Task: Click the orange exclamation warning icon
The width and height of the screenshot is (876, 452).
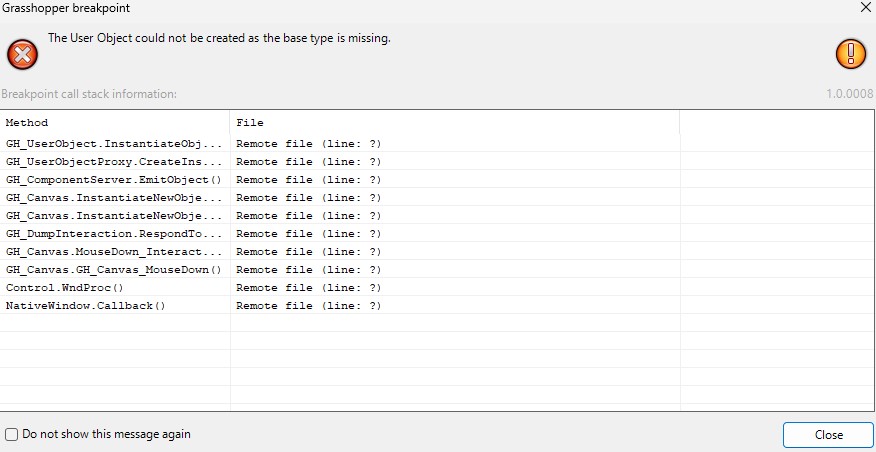Action: click(x=851, y=53)
